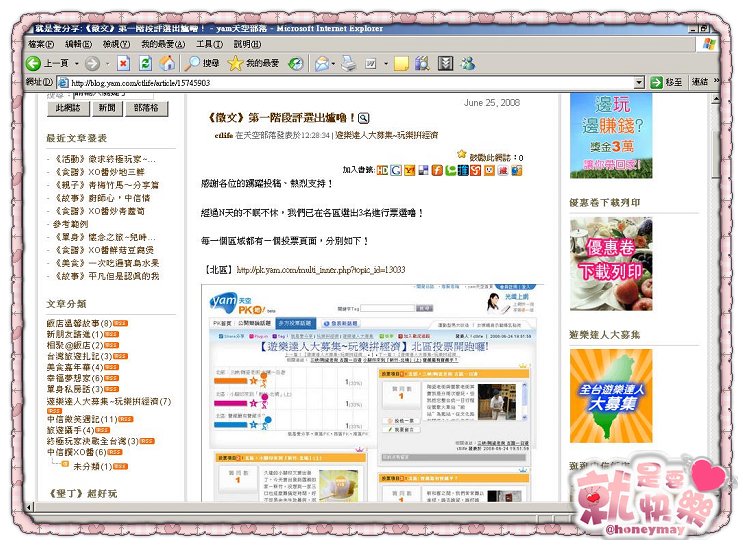This screenshot has height=545, width=743.
Task: Click the URL address bar field
Action: click(352, 82)
